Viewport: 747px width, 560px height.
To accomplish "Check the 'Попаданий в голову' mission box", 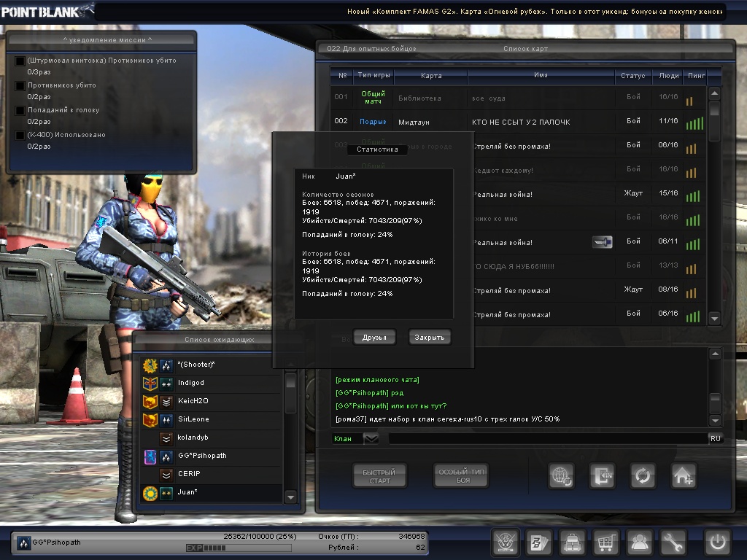I will [20, 111].
